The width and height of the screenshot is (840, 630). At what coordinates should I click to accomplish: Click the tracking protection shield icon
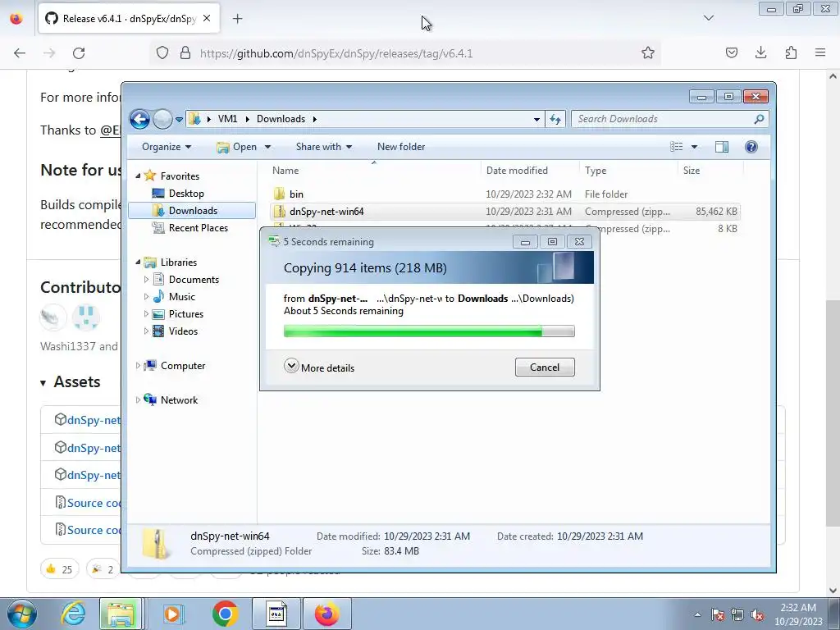tap(162, 52)
